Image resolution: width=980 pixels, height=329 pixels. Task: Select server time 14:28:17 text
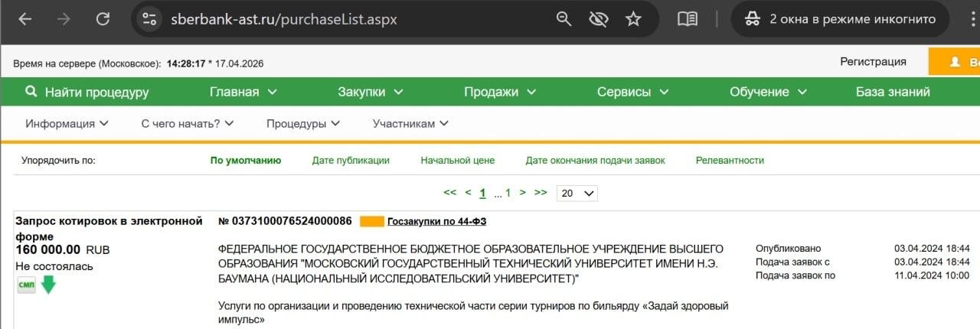point(186,64)
